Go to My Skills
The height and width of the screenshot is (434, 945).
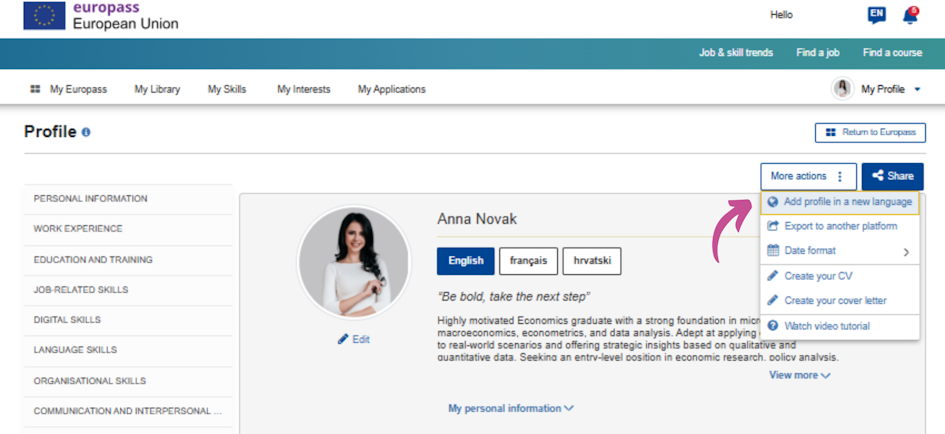coord(227,89)
